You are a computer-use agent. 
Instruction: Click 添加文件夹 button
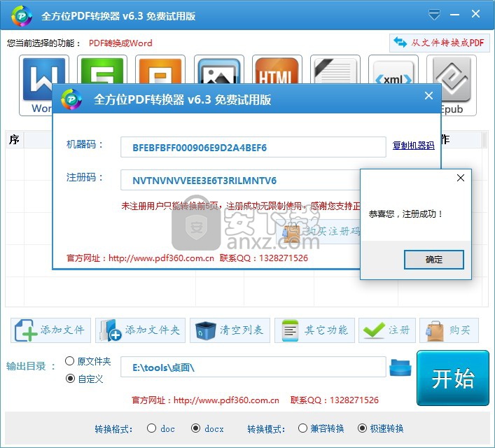tap(140, 330)
